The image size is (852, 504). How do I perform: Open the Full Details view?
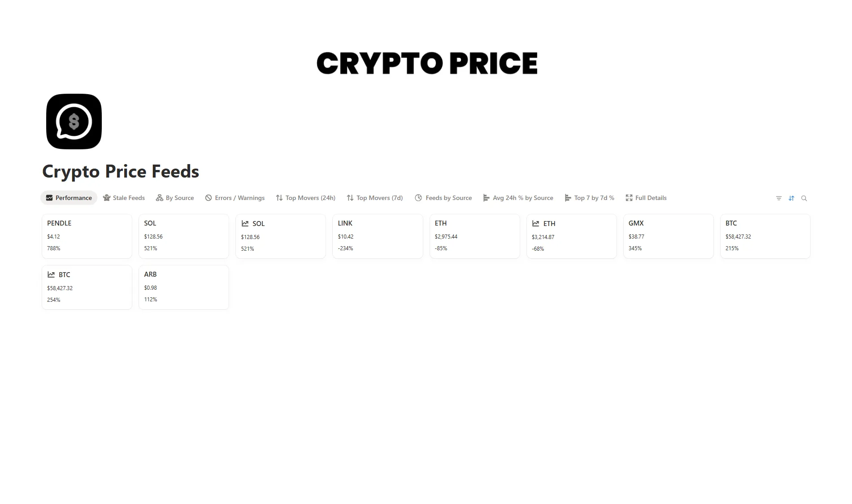(x=651, y=198)
